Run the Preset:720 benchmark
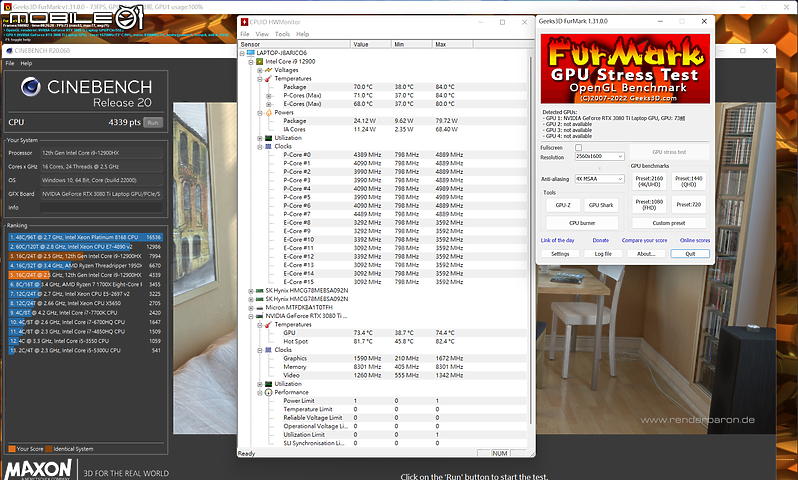Image resolution: width=798 pixels, height=480 pixels. pyautogui.click(x=689, y=205)
